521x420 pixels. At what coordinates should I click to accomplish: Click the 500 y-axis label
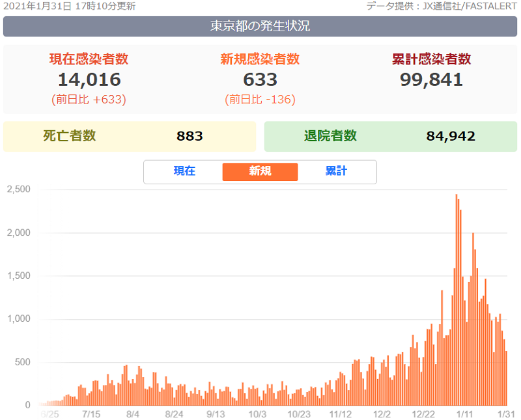pos(23,362)
